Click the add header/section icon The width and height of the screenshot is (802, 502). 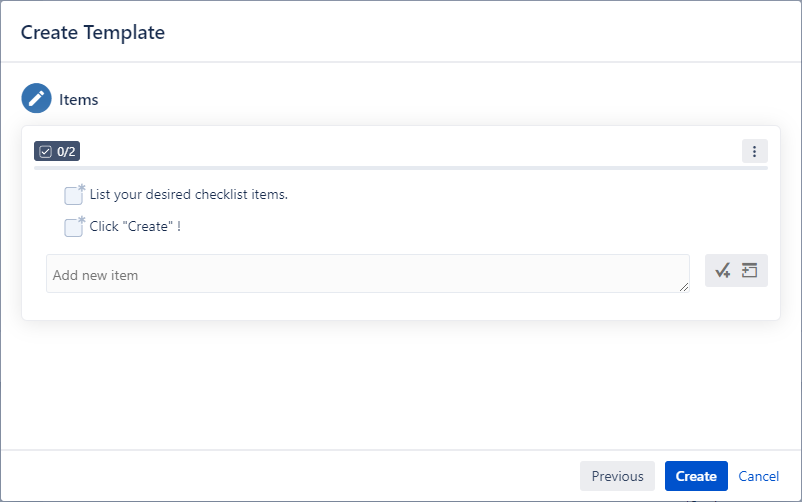(749, 271)
